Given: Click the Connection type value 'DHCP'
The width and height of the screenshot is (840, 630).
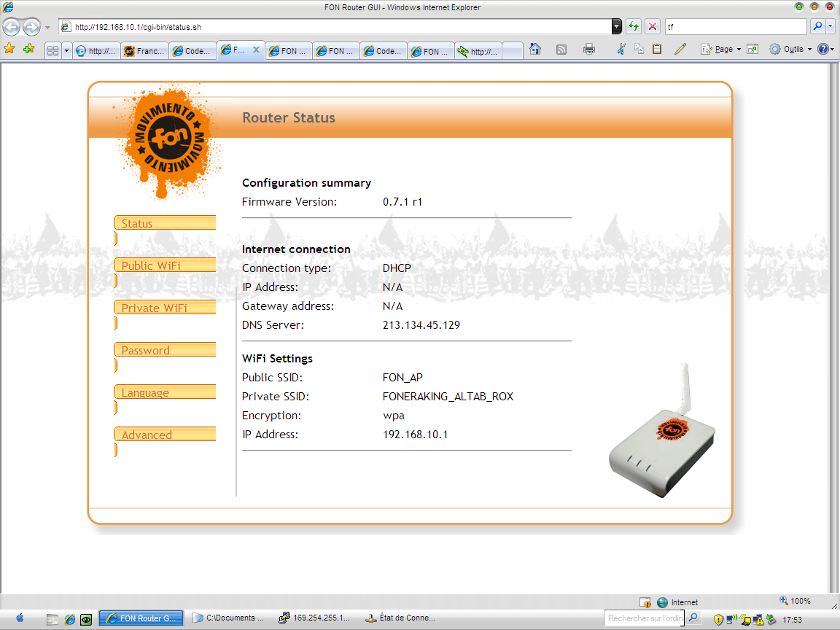Looking at the screenshot, I should [x=397, y=268].
